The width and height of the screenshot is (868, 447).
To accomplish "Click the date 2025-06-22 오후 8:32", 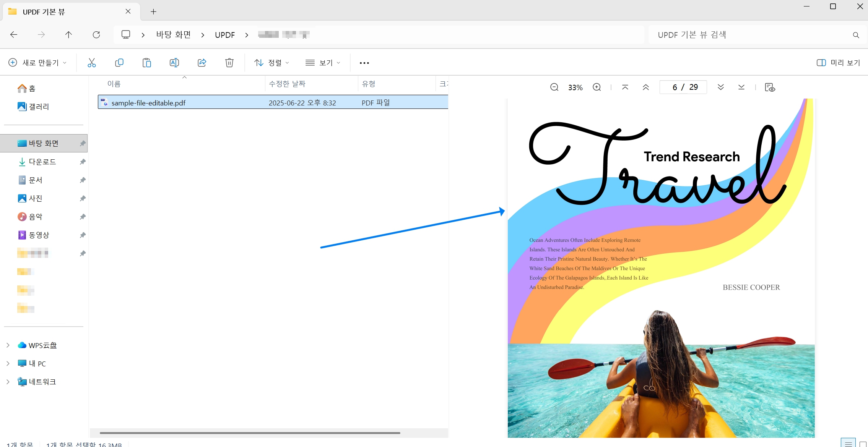I will coord(302,103).
